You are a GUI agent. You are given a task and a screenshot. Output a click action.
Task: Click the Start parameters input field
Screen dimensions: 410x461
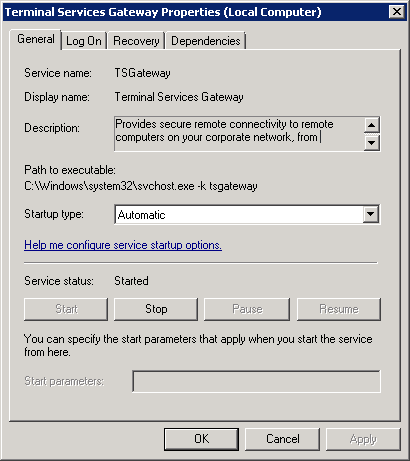coord(256,381)
